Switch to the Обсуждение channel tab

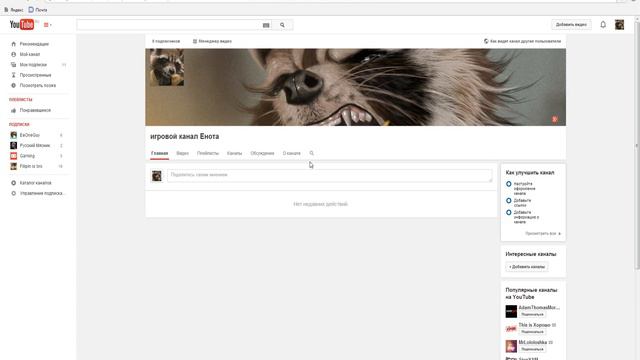[262, 153]
